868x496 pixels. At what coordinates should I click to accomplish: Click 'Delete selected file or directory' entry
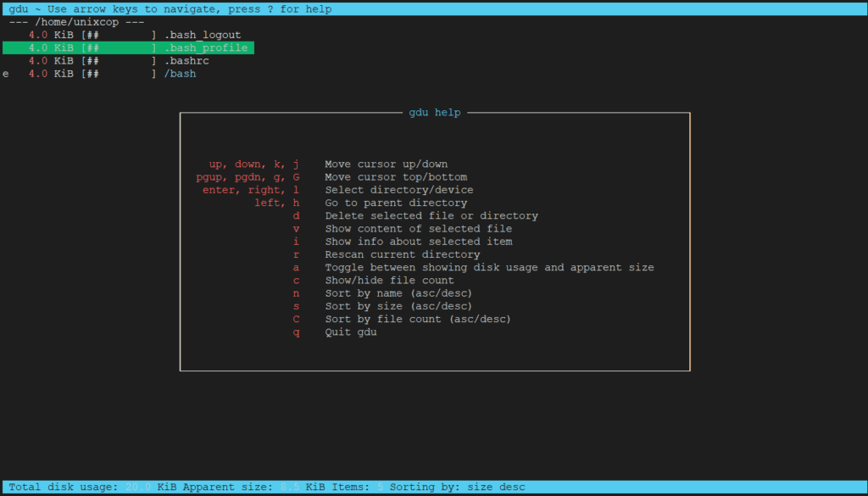click(431, 216)
